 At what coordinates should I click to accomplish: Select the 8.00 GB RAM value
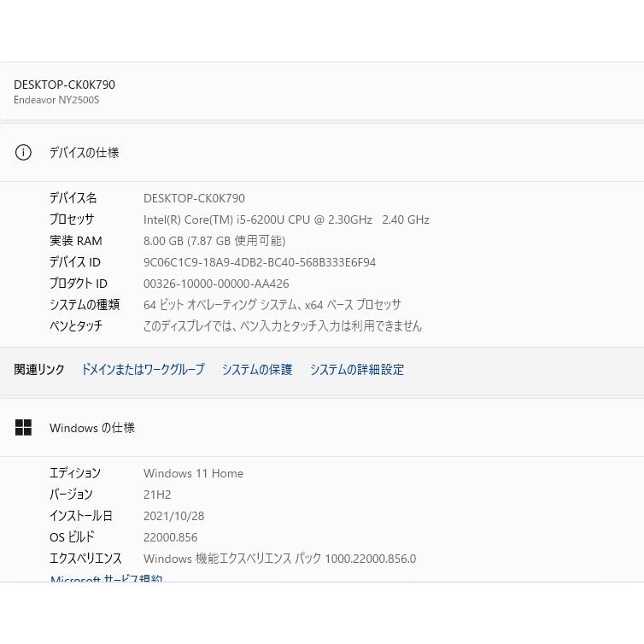(214, 241)
